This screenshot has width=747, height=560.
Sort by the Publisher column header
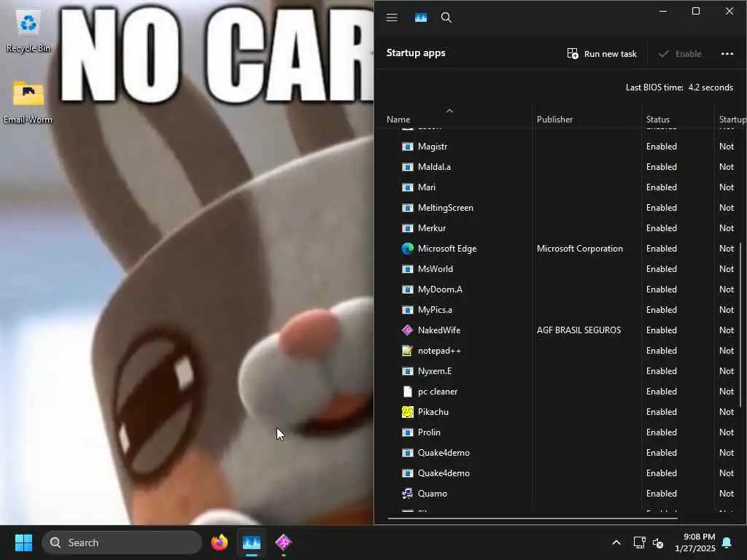(x=554, y=120)
